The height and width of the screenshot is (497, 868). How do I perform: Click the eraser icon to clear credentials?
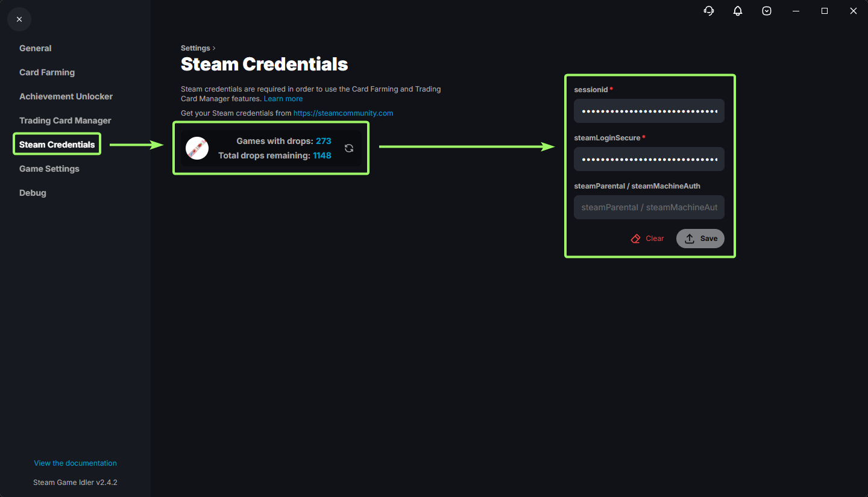pos(635,238)
